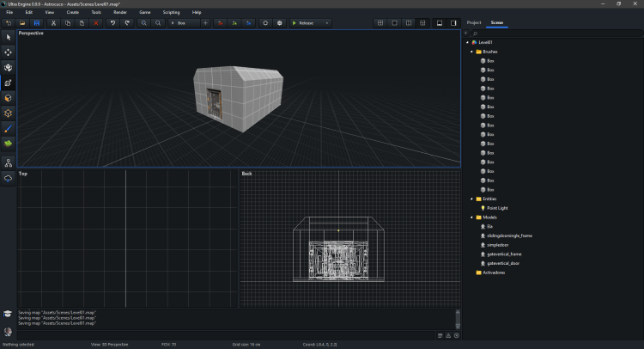Collapse the Models folder in scene tree
The height and width of the screenshot is (349, 644).
(471, 217)
